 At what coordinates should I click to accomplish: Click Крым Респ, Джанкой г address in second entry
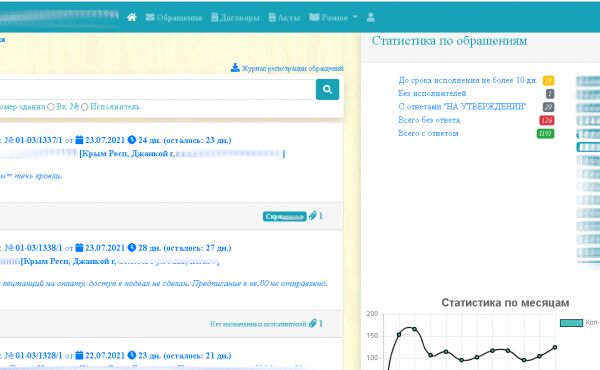click(68, 262)
